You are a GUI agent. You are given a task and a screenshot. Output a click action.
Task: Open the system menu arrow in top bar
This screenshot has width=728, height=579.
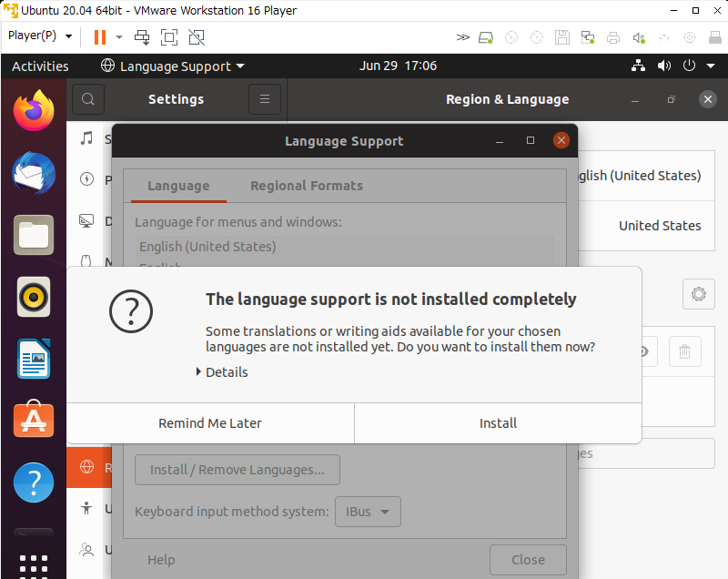point(711,66)
